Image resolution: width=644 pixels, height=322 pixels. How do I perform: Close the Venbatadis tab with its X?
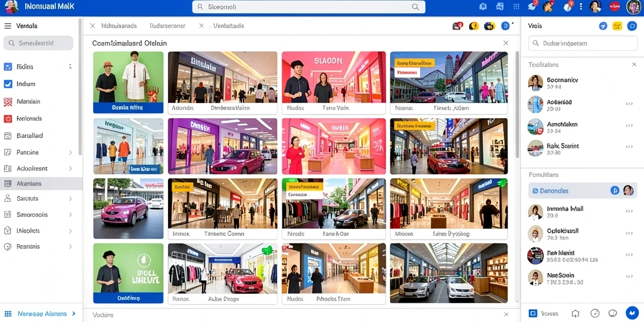tap(201, 26)
